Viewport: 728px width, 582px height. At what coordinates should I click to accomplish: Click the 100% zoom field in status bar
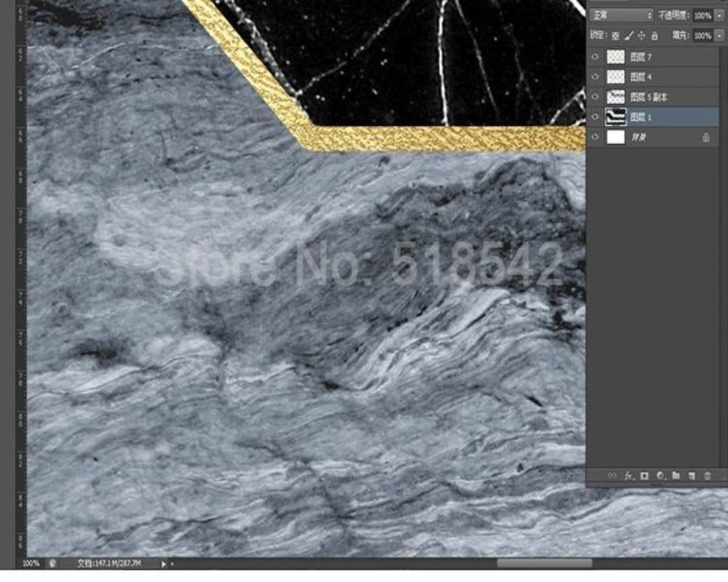click(29, 562)
